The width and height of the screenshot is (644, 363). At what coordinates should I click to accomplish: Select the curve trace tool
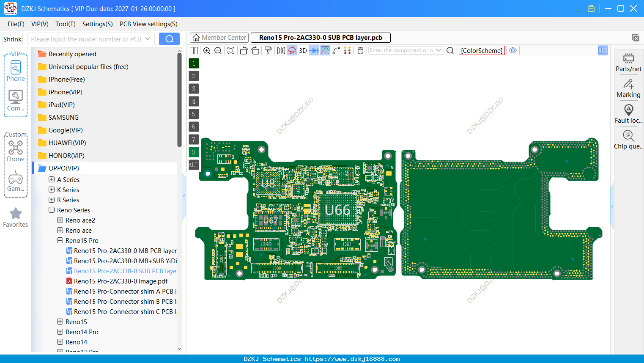tap(336, 51)
